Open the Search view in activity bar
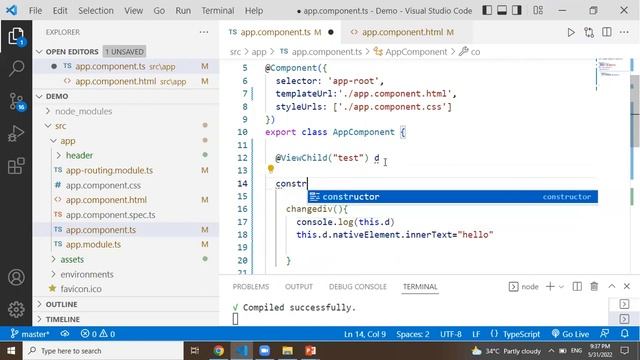 [16, 68]
